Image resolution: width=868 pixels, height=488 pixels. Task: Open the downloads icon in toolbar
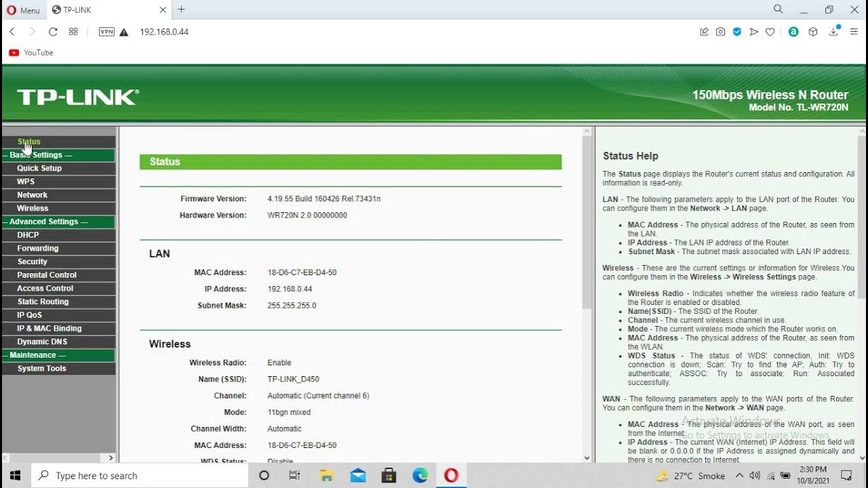pyautogui.click(x=834, y=31)
